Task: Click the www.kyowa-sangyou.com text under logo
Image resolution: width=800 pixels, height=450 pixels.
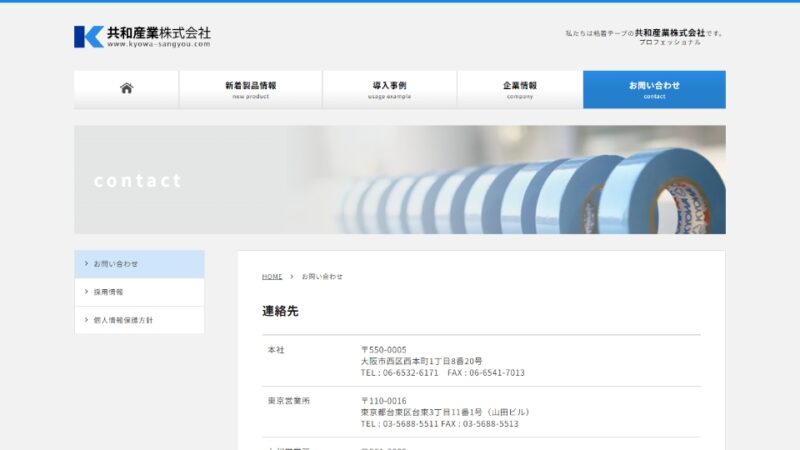Action: pyautogui.click(x=159, y=44)
